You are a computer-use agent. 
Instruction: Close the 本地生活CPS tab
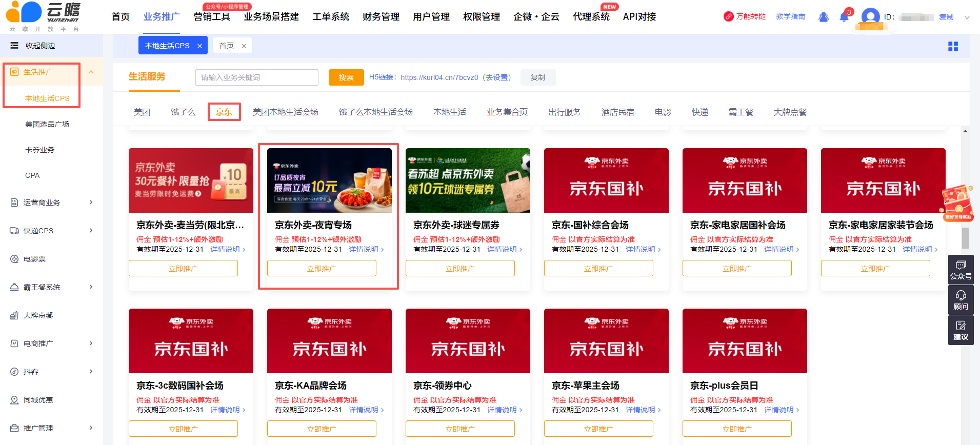199,46
